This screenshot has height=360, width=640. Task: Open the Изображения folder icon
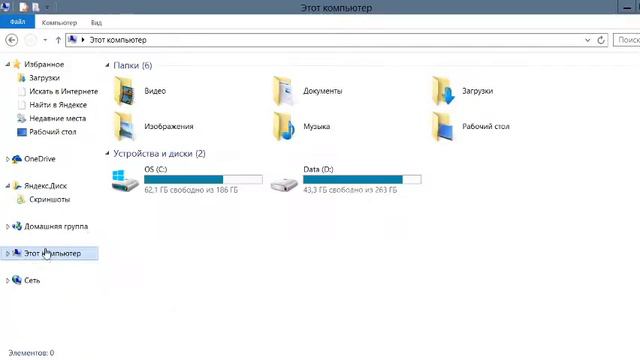tap(125, 127)
